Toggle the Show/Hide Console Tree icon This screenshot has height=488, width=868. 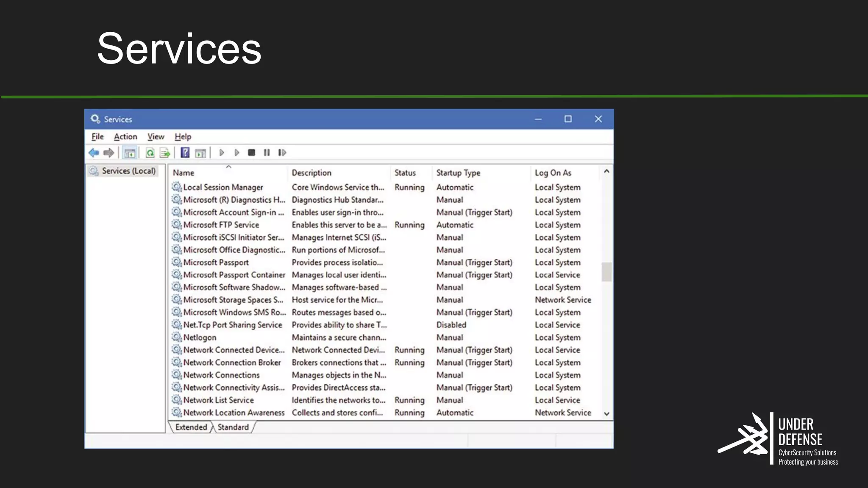coord(130,153)
